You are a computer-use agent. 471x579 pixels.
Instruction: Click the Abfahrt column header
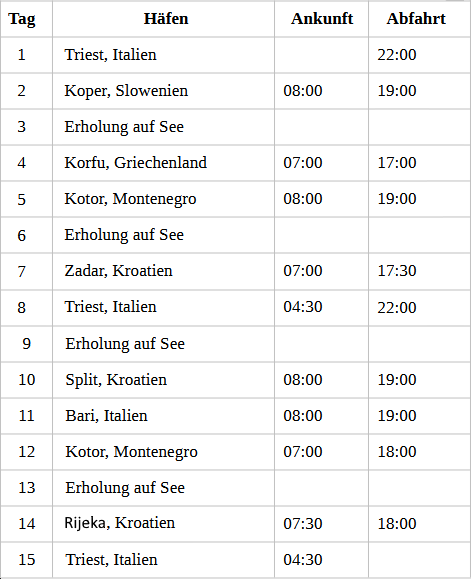[416, 19]
